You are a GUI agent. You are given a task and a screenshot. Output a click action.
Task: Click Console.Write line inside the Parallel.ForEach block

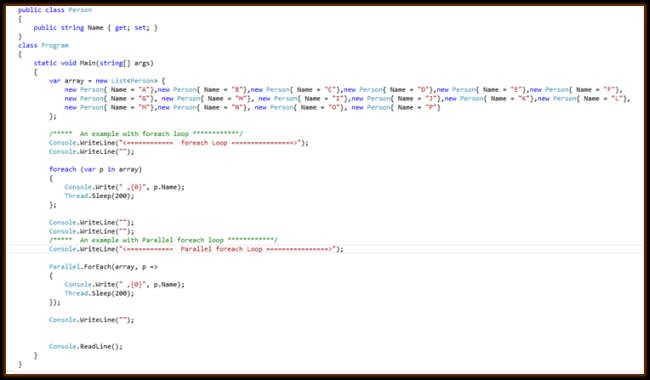124,285
